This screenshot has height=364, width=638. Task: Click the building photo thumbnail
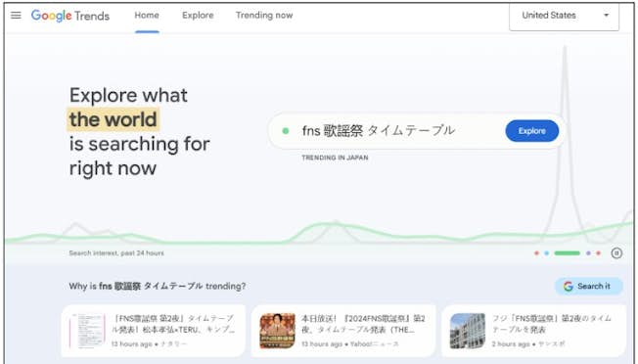[x=468, y=331]
